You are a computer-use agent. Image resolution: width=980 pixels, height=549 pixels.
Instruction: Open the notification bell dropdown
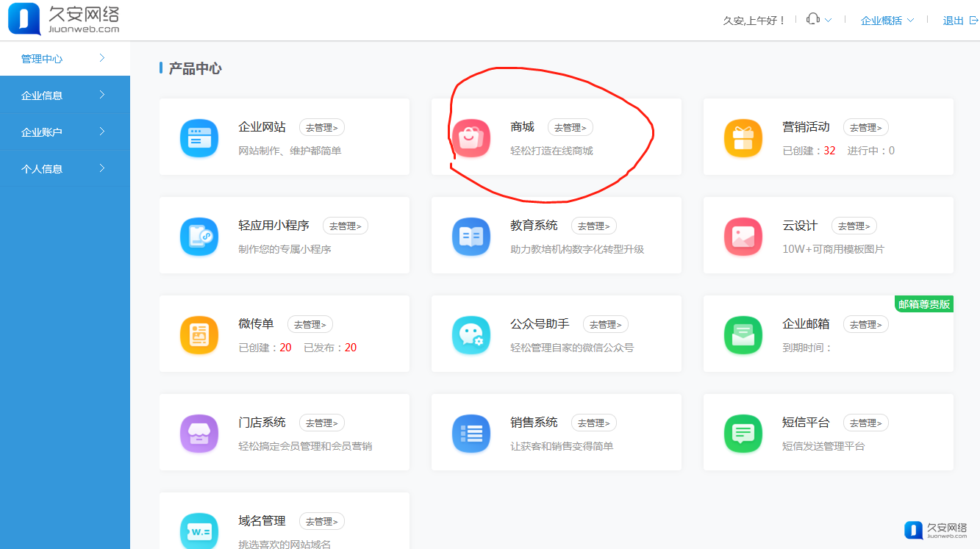pos(818,20)
